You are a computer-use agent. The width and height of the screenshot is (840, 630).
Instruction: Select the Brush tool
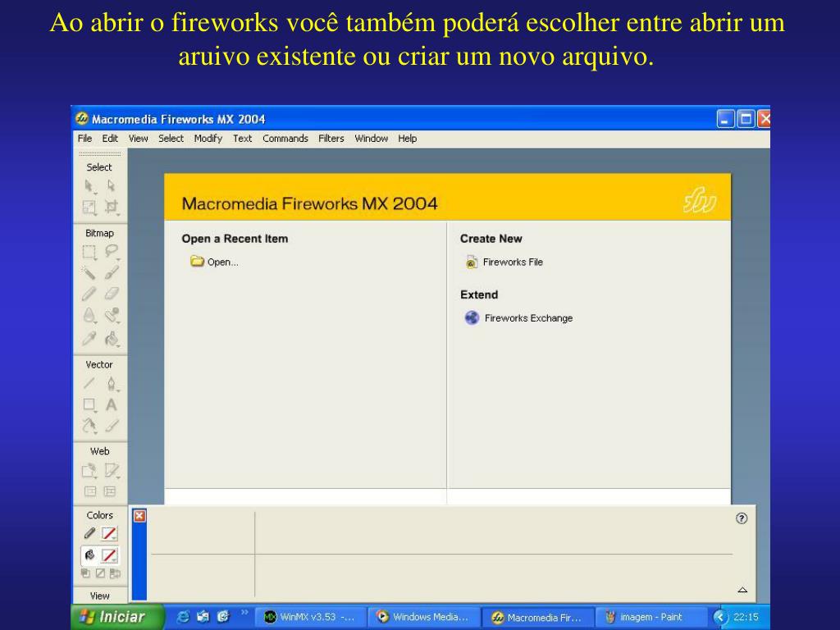tap(112, 272)
